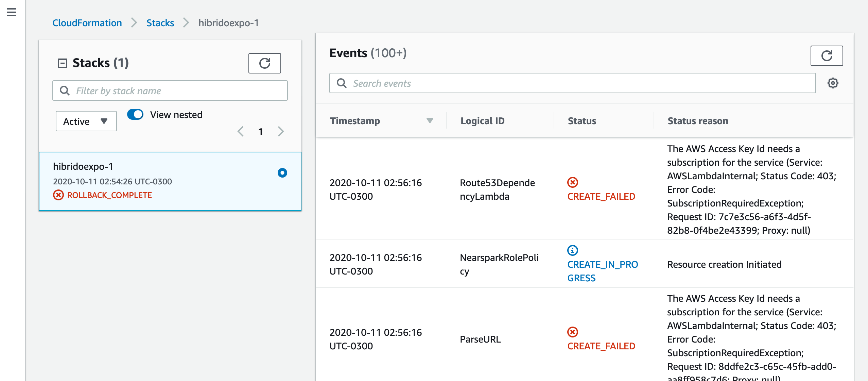Click Resource creation Initiated reason
This screenshot has height=381, width=868.
(x=724, y=264)
